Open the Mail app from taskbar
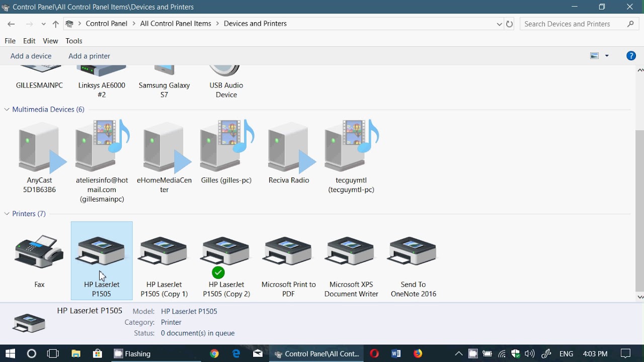644x362 pixels. pyautogui.click(x=258, y=353)
